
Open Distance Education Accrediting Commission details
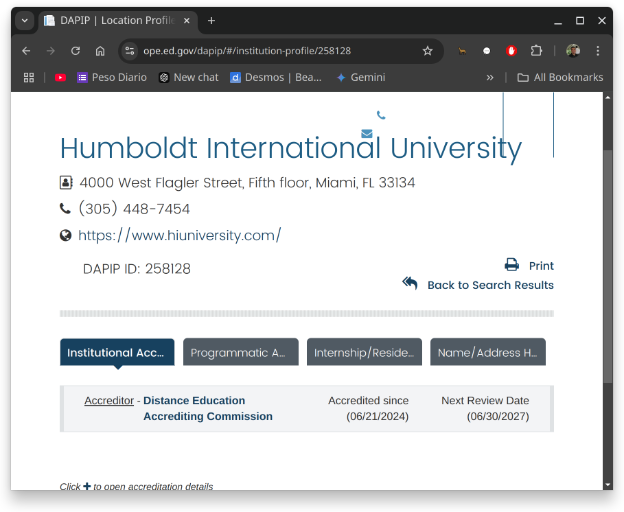208,408
